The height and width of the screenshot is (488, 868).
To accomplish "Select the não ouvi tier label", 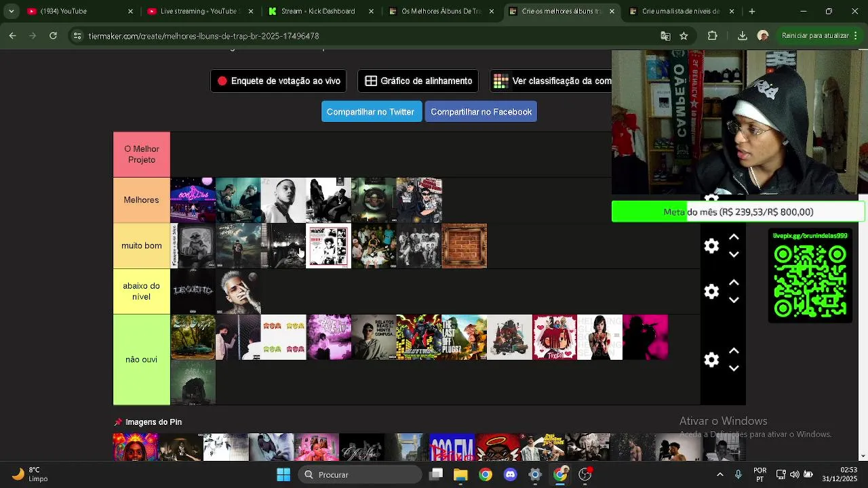I will click(x=142, y=360).
